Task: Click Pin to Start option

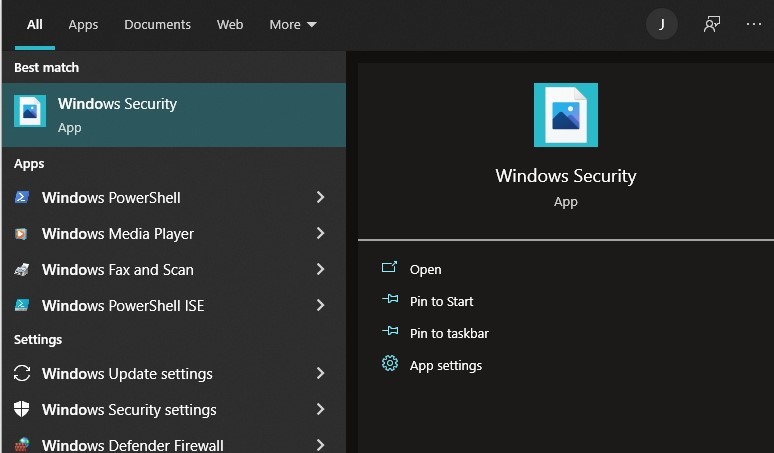Action: (x=441, y=301)
